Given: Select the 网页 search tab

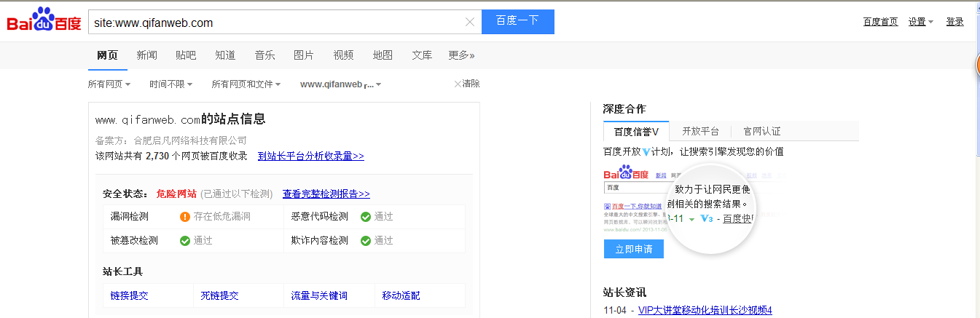Looking at the screenshot, I should pyautogui.click(x=107, y=55).
